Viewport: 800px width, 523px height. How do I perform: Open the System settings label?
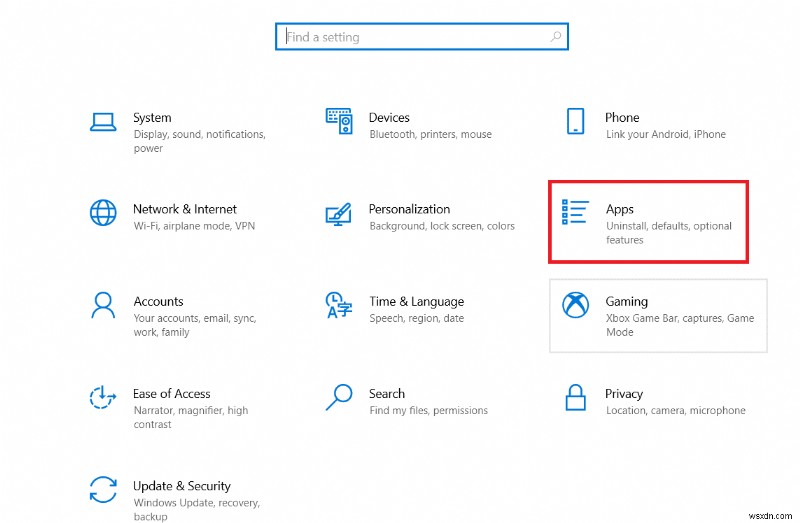click(x=152, y=117)
